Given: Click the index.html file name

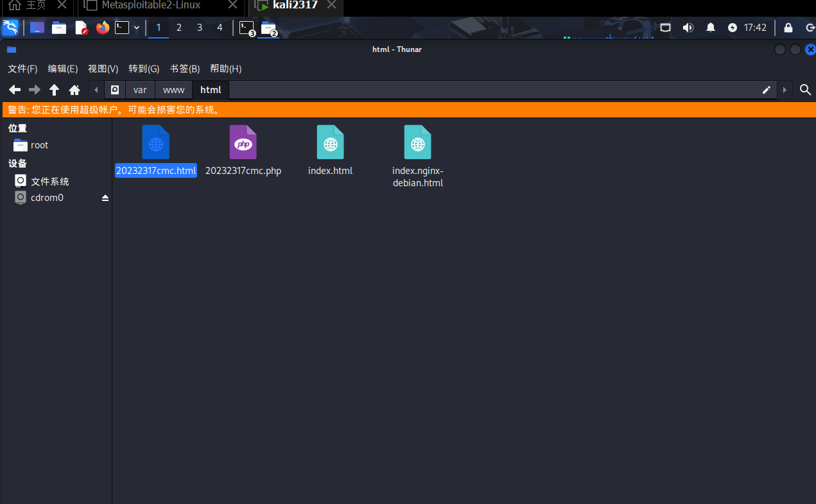Looking at the screenshot, I should tap(331, 171).
